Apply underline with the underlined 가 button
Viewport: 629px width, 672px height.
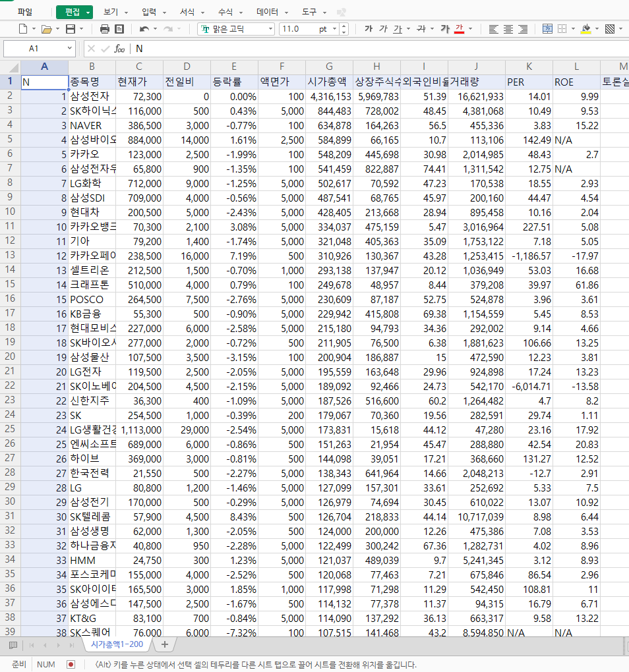[398, 29]
